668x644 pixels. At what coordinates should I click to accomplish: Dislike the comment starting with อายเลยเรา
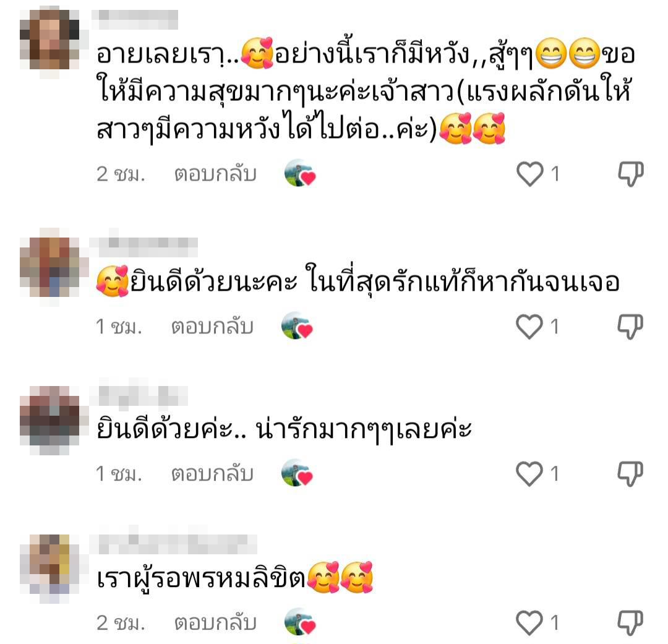pyautogui.click(x=630, y=173)
